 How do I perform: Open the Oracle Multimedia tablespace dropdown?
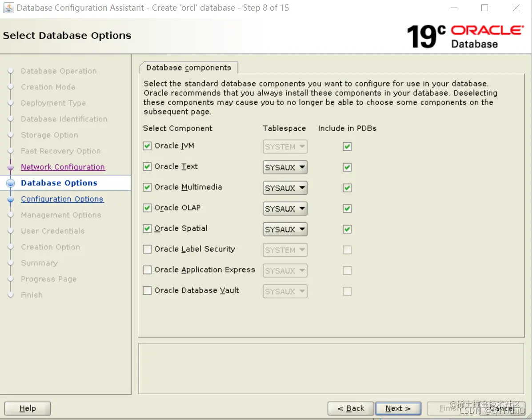tap(285, 188)
